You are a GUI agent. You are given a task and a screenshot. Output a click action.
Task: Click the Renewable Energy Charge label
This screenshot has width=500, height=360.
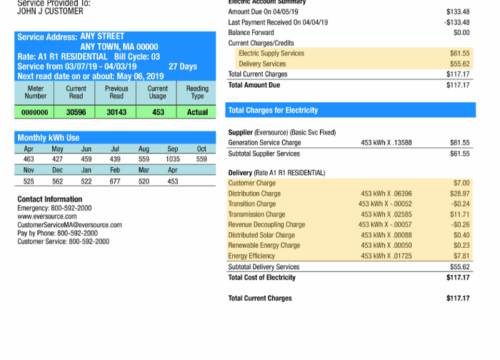(264, 245)
